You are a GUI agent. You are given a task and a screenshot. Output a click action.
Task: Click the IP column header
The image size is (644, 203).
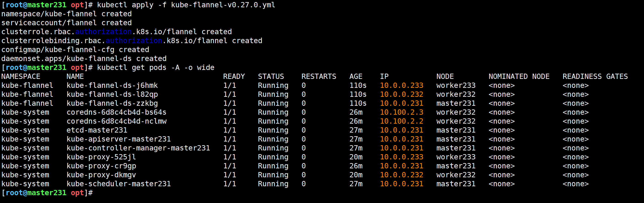pyautogui.click(x=384, y=77)
